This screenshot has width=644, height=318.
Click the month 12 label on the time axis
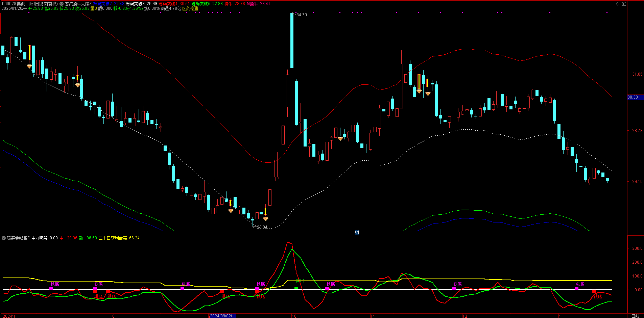(x=465, y=316)
